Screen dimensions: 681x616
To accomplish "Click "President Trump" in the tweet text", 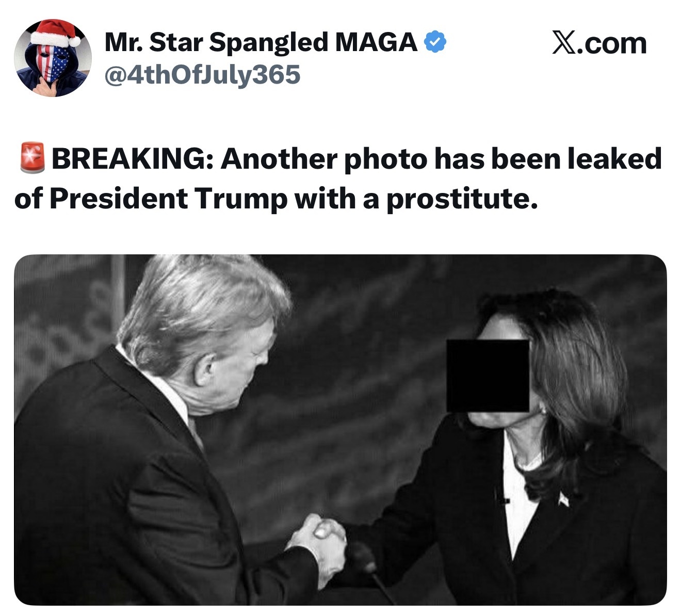I will click(168, 199).
